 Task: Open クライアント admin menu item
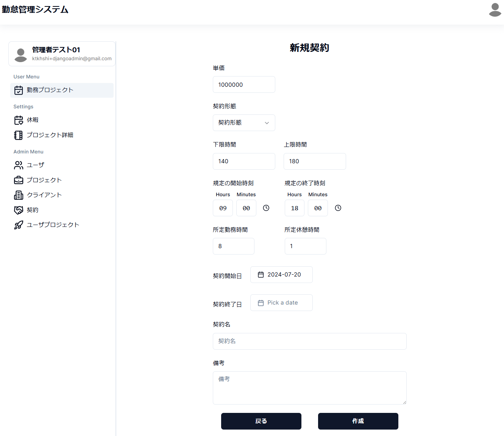[62, 195]
